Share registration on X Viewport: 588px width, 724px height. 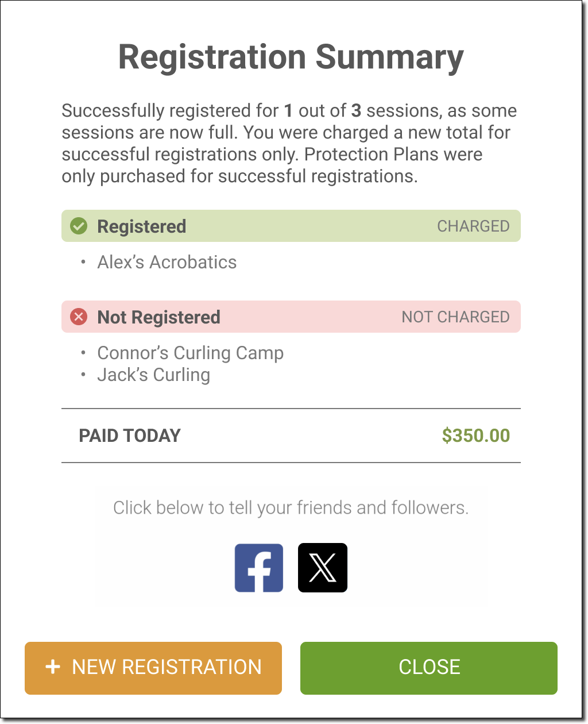(x=323, y=568)
